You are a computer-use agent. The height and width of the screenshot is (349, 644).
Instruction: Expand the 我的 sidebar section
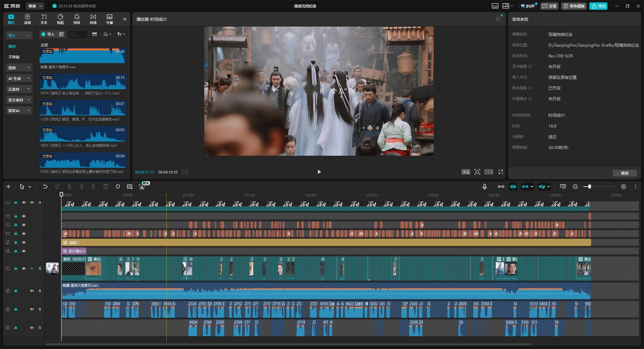(19, 68)
